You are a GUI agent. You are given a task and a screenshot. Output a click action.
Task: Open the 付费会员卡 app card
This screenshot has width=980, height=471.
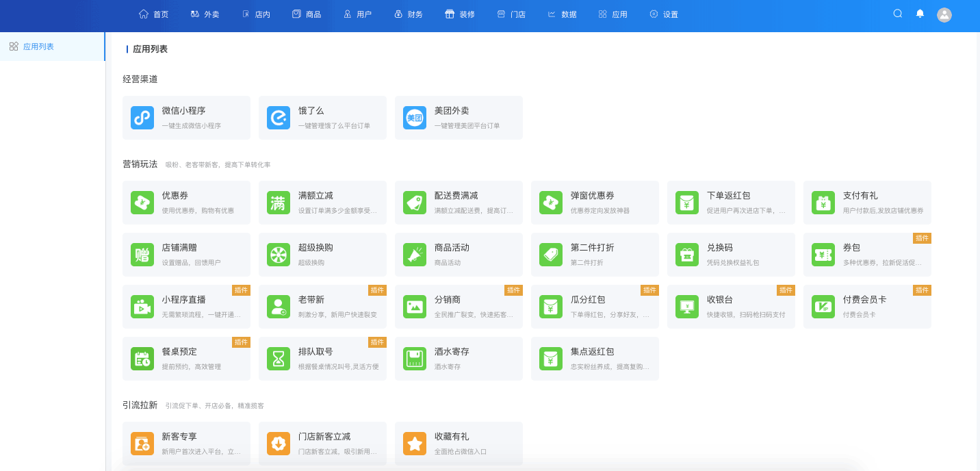pyautogui.click(x=867, y=307)
